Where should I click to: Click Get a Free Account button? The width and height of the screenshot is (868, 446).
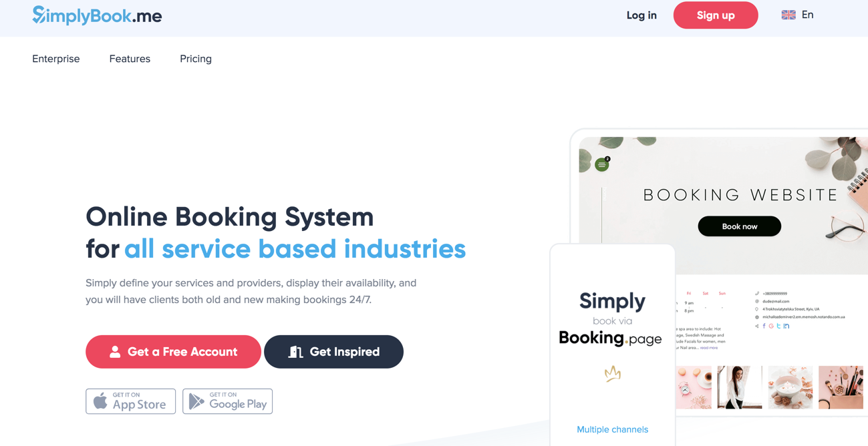pyautogui.click(x=173, y=352)
